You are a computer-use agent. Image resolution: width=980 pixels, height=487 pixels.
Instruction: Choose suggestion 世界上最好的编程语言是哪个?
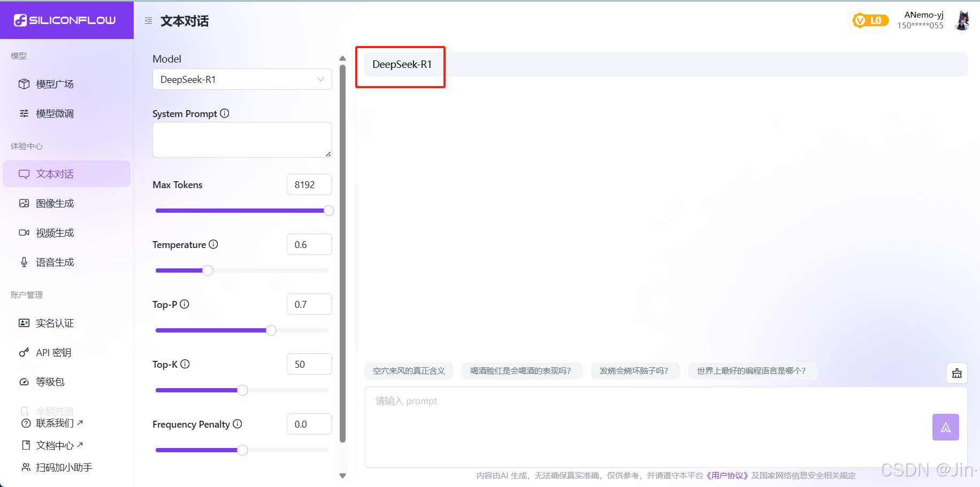(x=752, y=370)
